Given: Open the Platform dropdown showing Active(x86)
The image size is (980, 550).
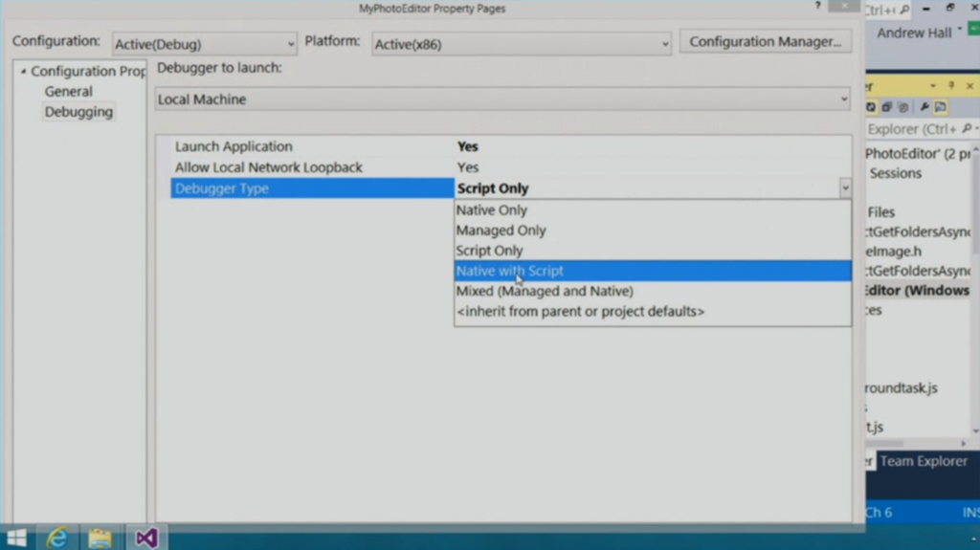Looking at the screenshot, I should (522, 44).
